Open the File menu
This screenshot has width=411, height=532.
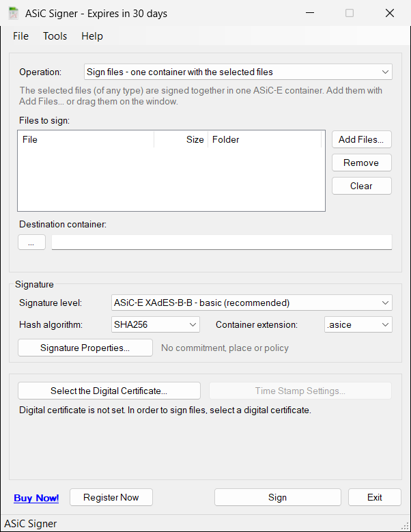tap(20, 36)
